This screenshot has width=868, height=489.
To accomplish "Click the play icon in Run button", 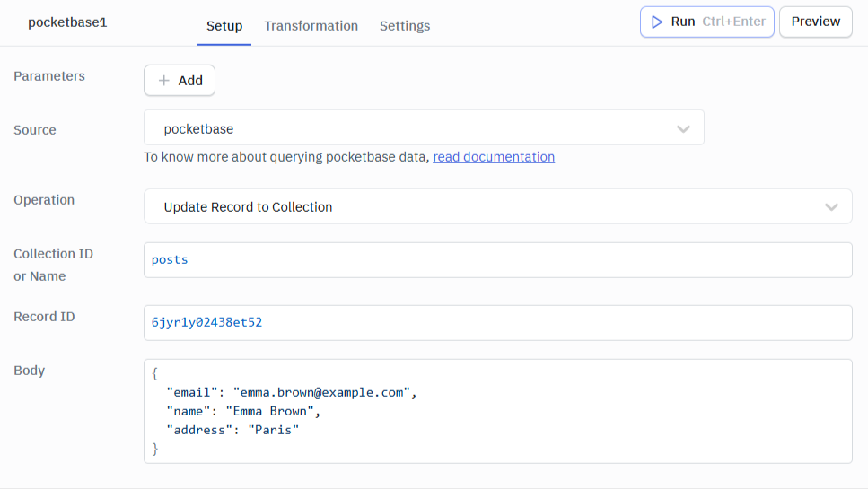I will [657, 22].
